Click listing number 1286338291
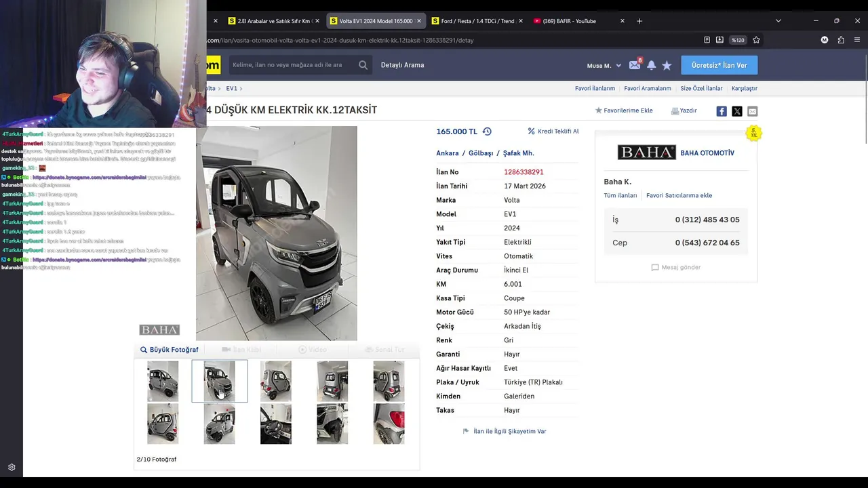868x488 pixels. pos(524,172)
